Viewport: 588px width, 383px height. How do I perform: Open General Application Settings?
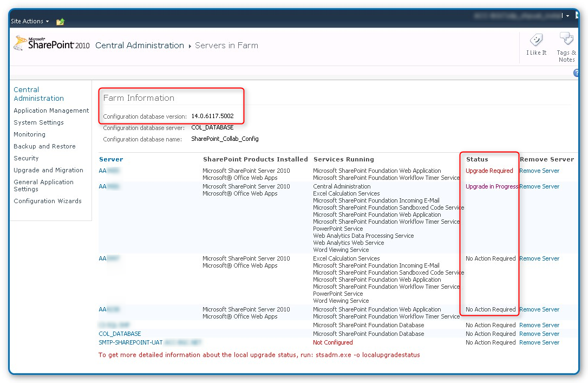[x=43, y=185]
